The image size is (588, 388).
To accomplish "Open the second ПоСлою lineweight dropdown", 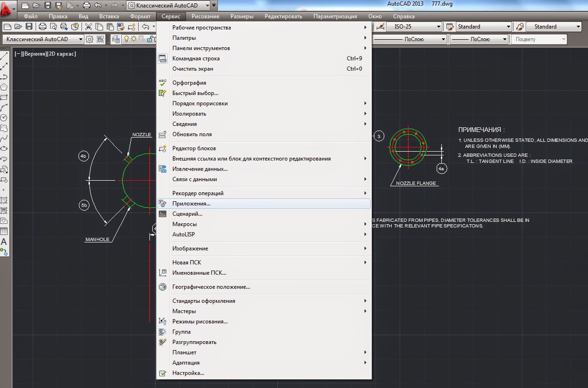I will 479,39.
